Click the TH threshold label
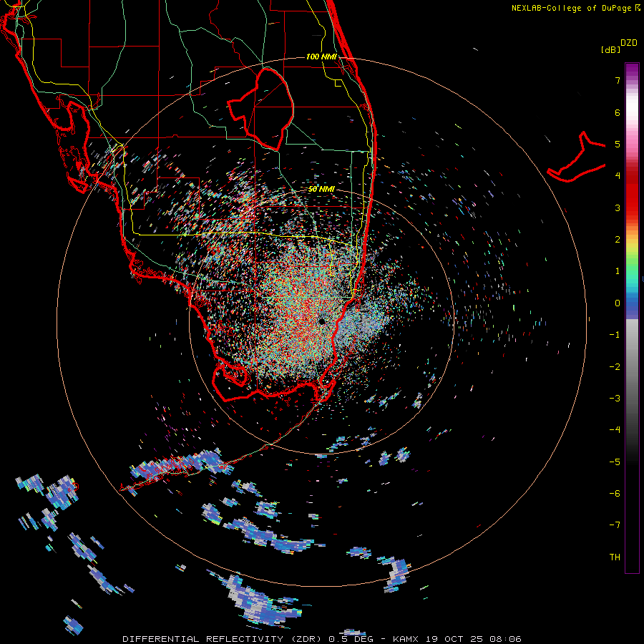 pyautogui.click(x=615, y=557)
